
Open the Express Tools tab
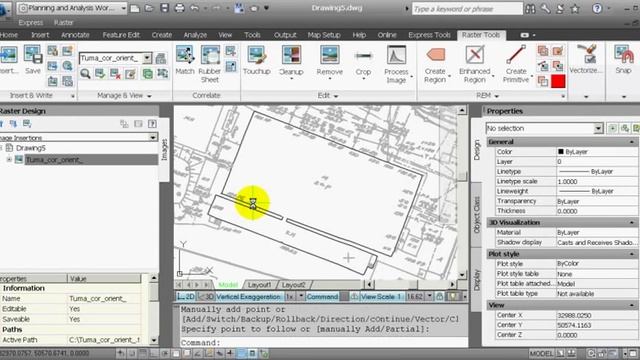pyautogui.click(x=429, y=35)
